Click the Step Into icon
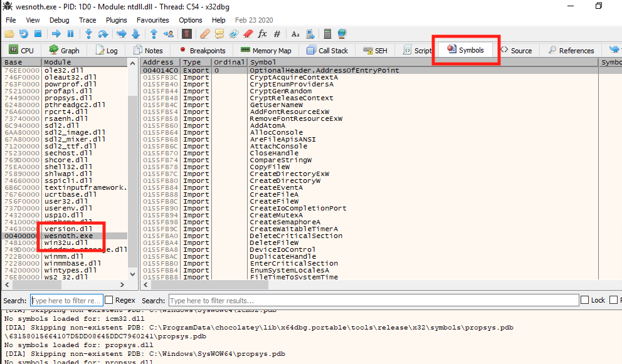The image size is (622, 364). click(x=88, y=34)
